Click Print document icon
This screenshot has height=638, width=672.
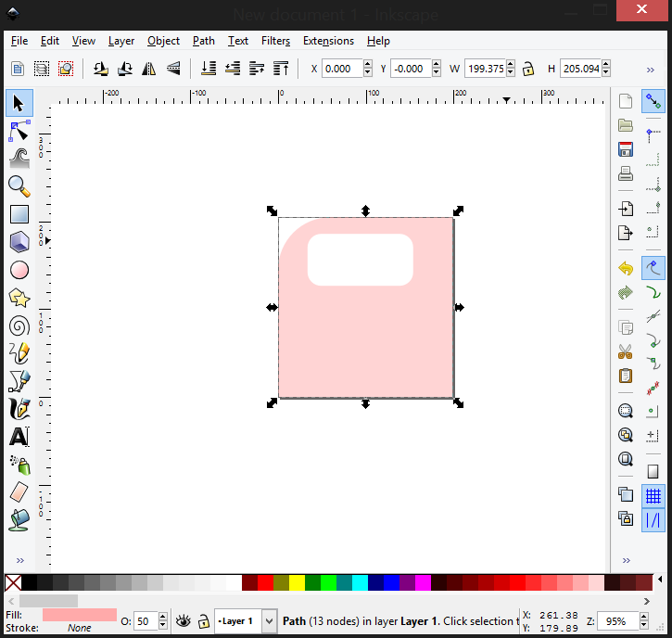(626, 173)
